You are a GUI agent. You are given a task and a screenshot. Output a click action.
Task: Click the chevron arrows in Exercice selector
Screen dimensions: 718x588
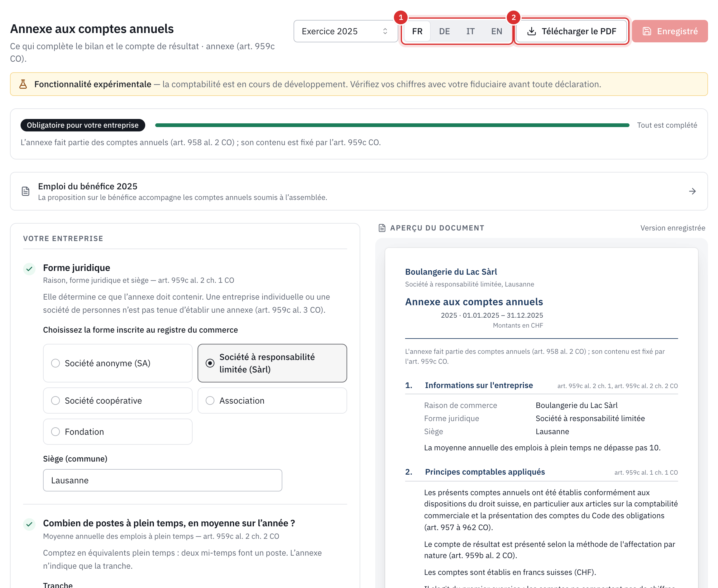click(x=385, y=31)
